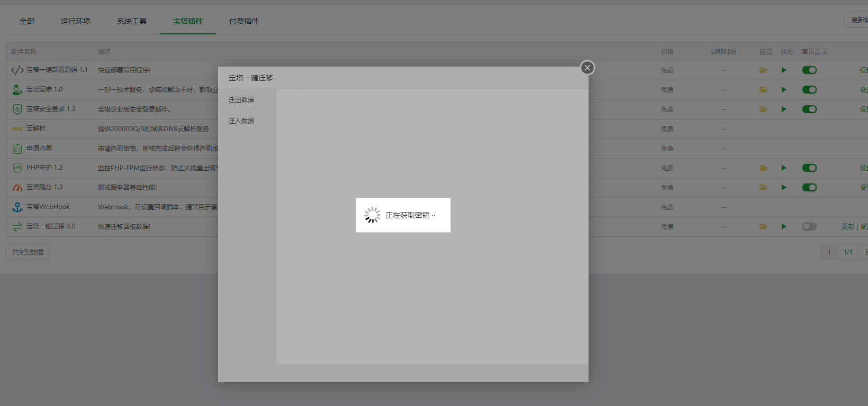The image size is (868, 406).
Task: Select 迁入数据 in the migration dialog
Action: [241, 121]
